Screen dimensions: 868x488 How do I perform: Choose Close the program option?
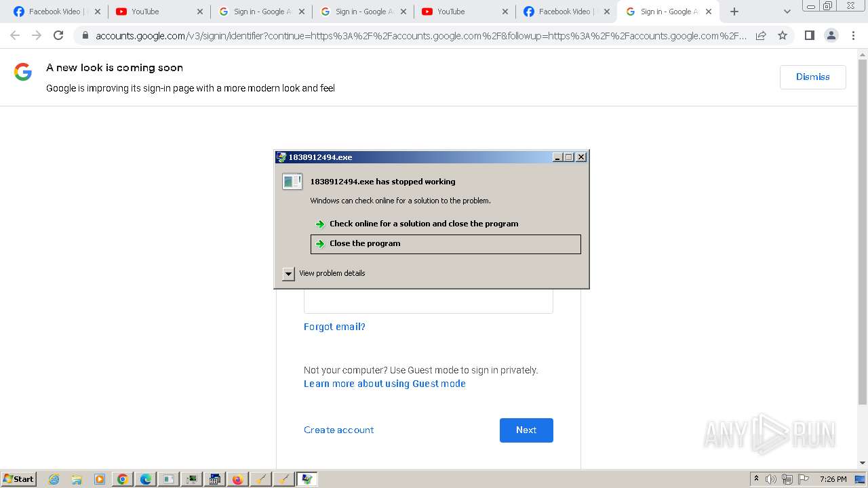tap(446, 244)
